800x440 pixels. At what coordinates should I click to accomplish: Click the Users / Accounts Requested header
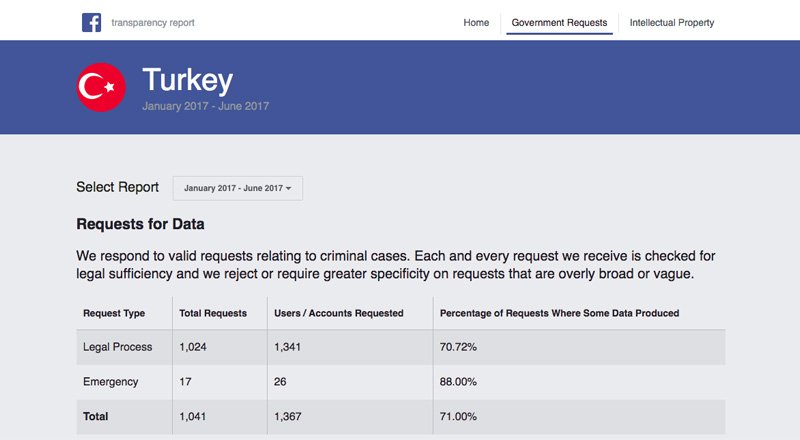click(x=339, y=313)
